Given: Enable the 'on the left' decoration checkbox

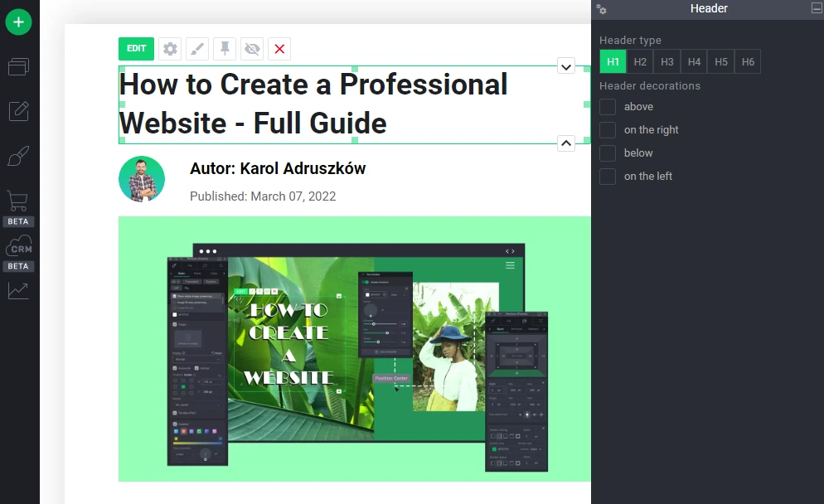Looking at the screenshot, I should point(608,176).
